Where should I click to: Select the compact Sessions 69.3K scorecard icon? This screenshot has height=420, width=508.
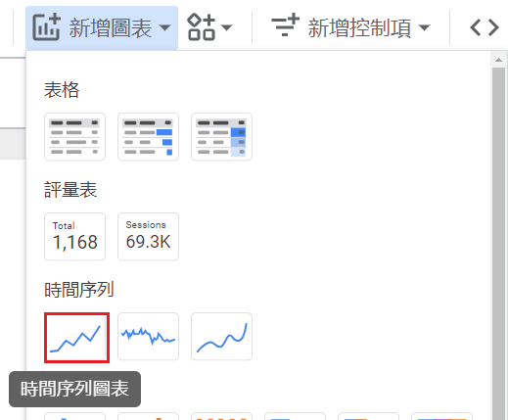pos(148,237)
